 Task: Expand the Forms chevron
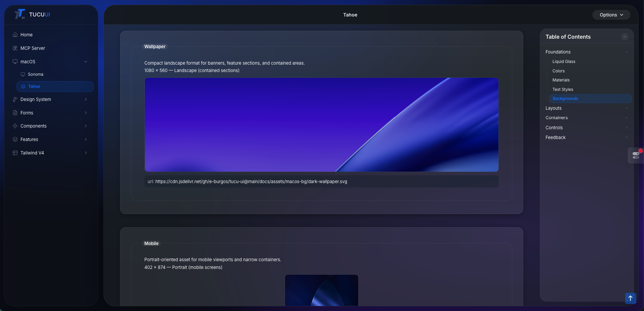pyautogui.click(x=86, y=113)
